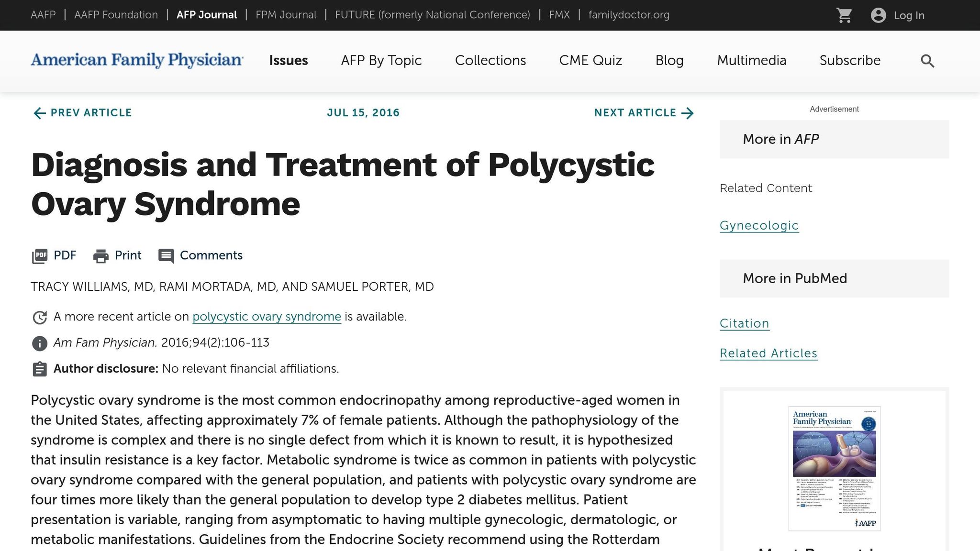The height and width of the screenshot is (551, 980).
Task: Open the AFP journal cover thumbnail
Action: pyautogui.click(x=834, y=468)
